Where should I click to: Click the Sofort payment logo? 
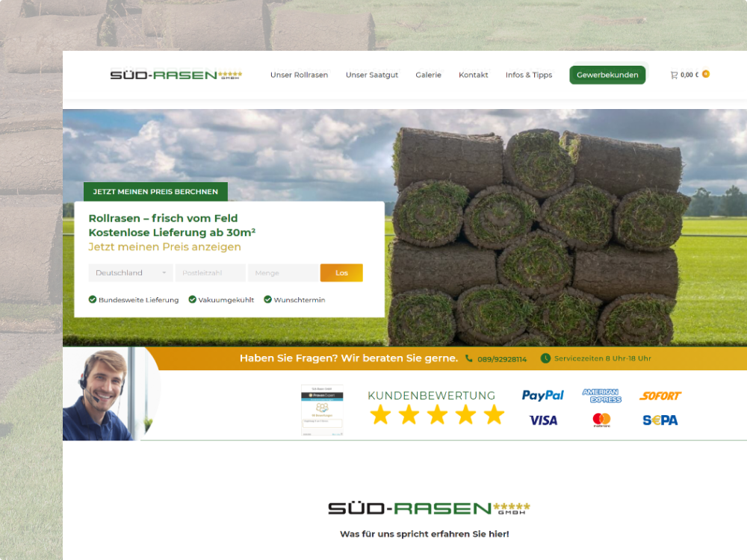660,396
